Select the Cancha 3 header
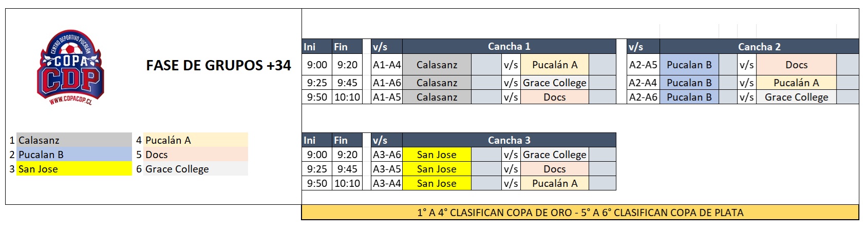Image resolution: width=868 pixels, height=231 pixels. coord(509,140)
